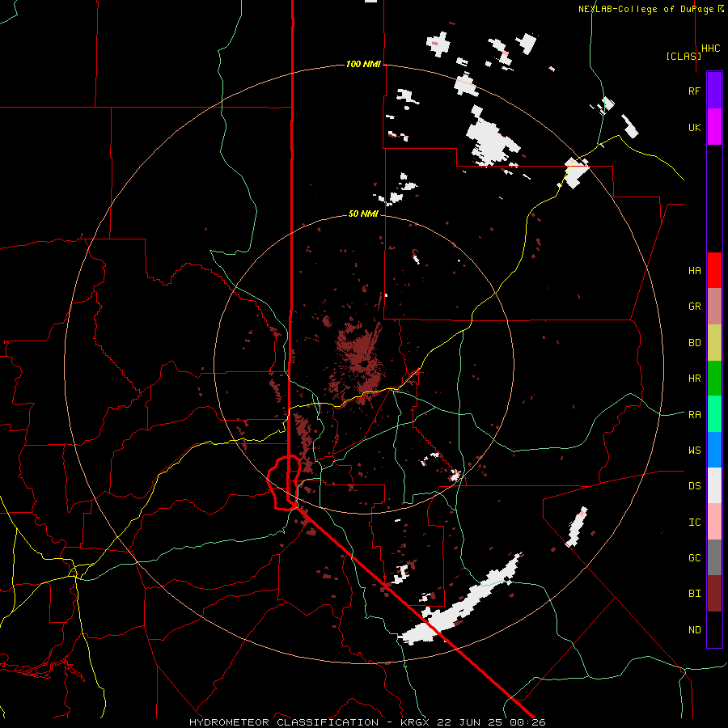The height and width of the screenshot is (728, 728).
Task: Click the GR dusty pink legend swatch
Action: (714, 307)
